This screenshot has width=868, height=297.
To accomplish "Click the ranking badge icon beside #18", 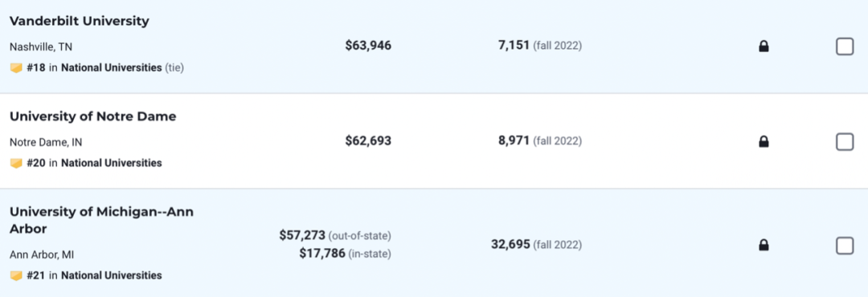I will pos(16,68).
